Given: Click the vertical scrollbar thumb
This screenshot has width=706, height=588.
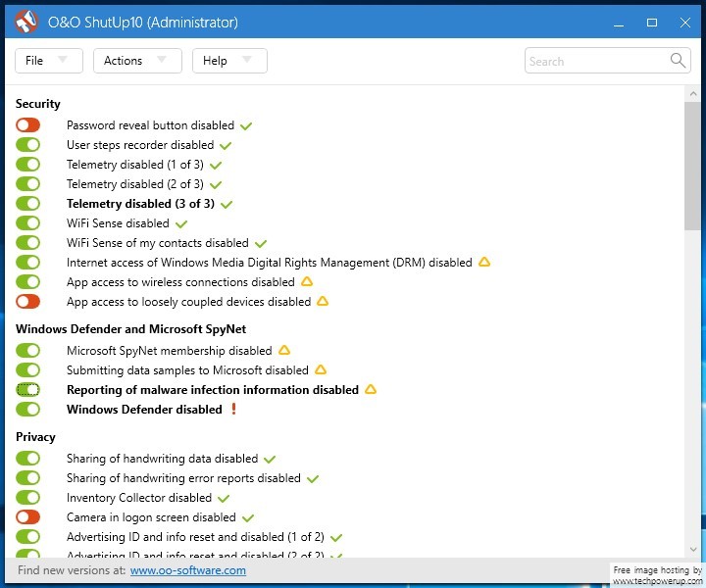Looking at the screenshot, I should [x=692, y=166].
